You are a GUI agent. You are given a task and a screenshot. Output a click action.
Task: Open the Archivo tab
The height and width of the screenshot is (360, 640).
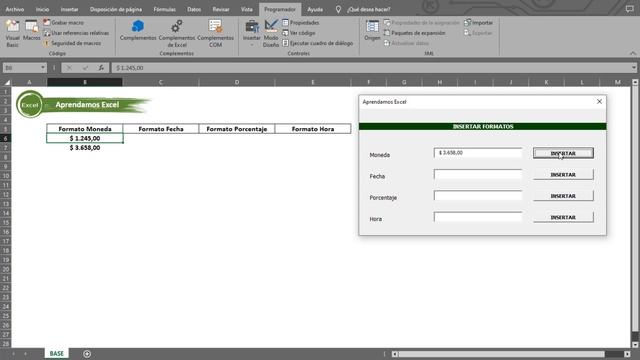[15, 9]
